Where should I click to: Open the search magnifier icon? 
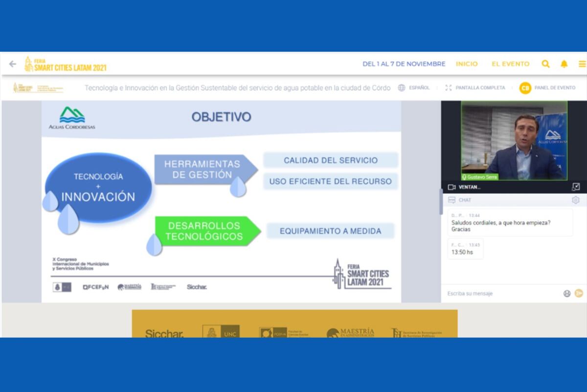(x=546, y=64)
